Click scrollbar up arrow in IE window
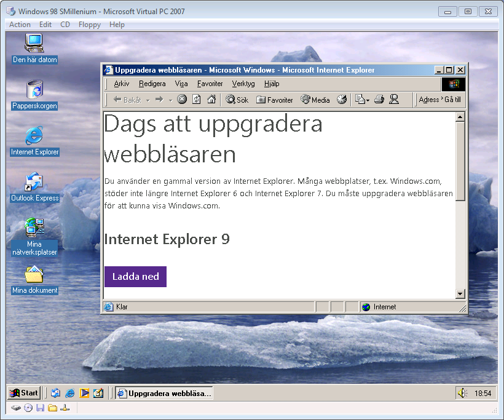Screen dimensions: 504x420 pyautogui.click(x=460, y=117)
